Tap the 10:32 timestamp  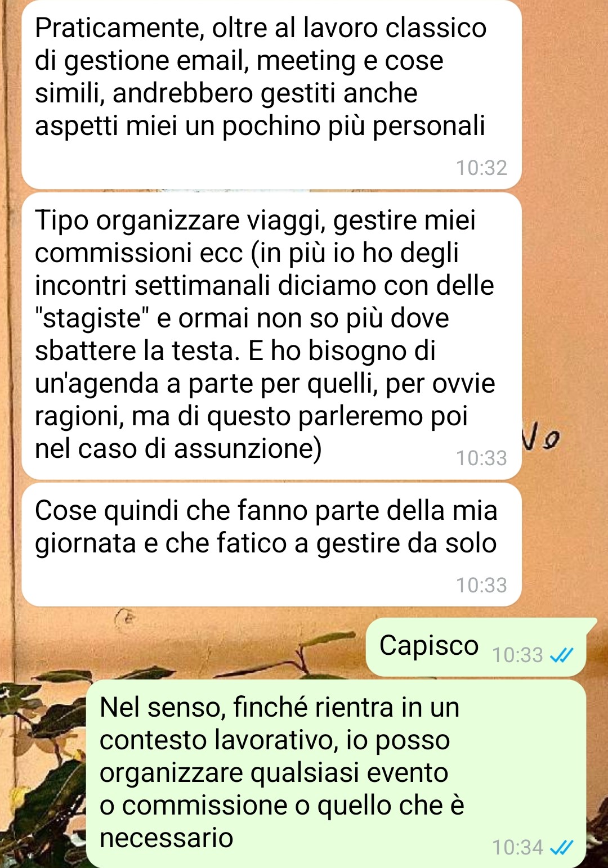point(481,168)
